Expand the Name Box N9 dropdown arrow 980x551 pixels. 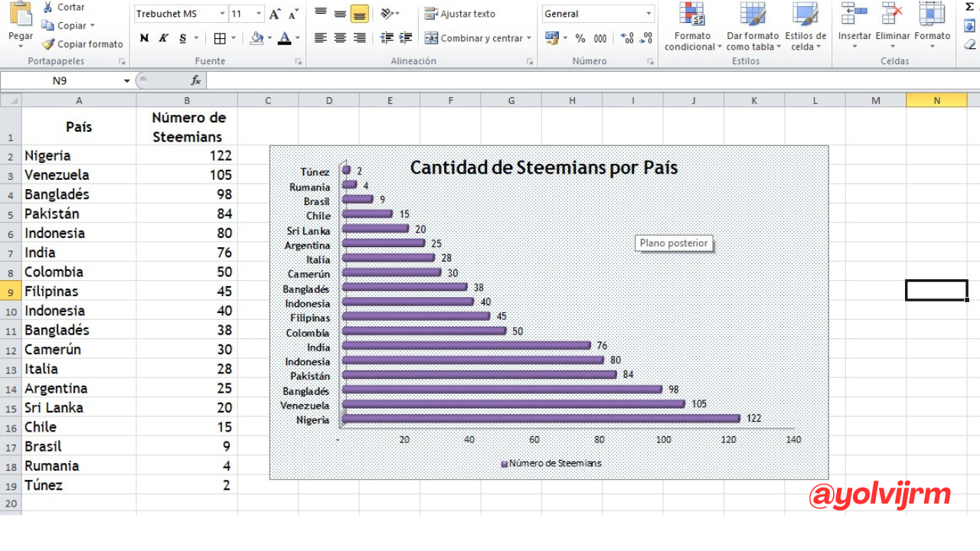[127, 80]
